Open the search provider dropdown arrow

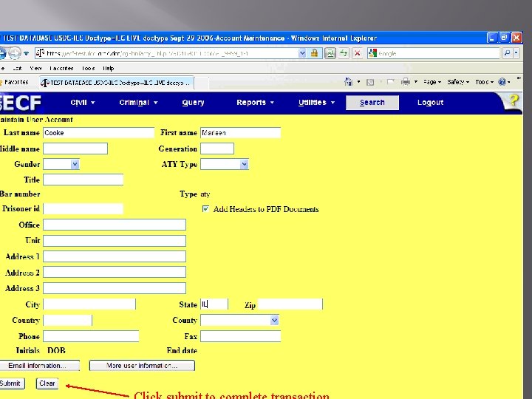(x=516, y=53)
